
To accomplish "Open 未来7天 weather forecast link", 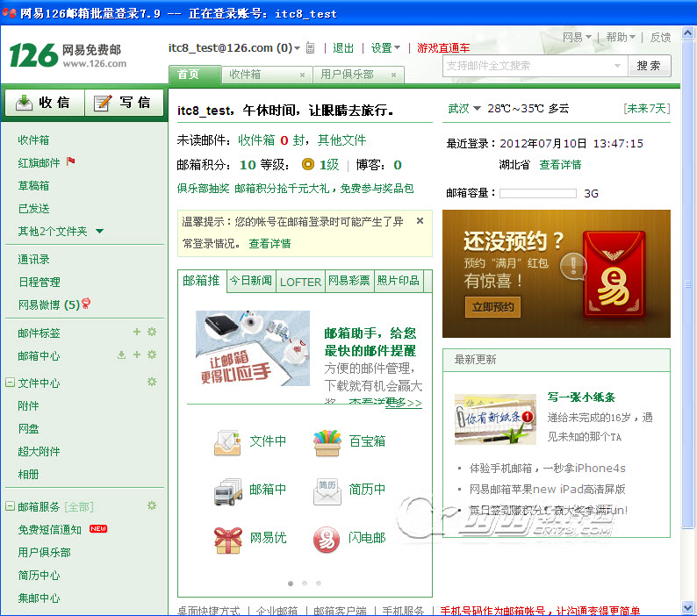I will coord(647,109).
